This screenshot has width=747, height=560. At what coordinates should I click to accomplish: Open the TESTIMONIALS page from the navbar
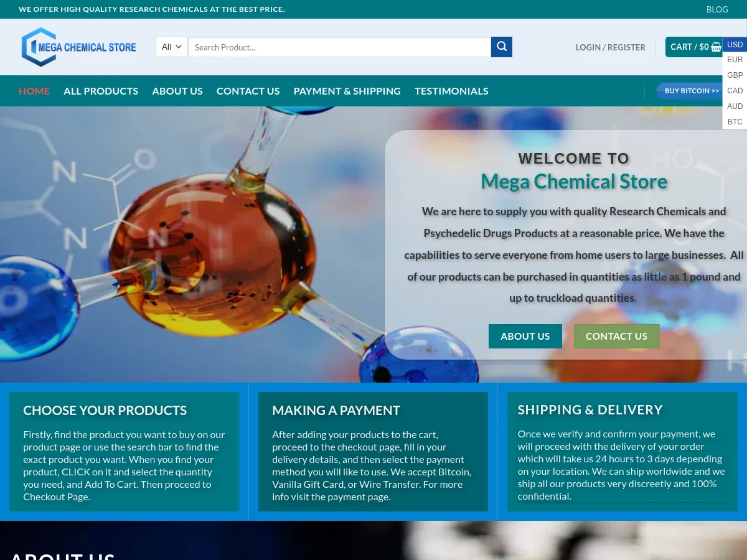pyautogui.click(x=451, y=91)
